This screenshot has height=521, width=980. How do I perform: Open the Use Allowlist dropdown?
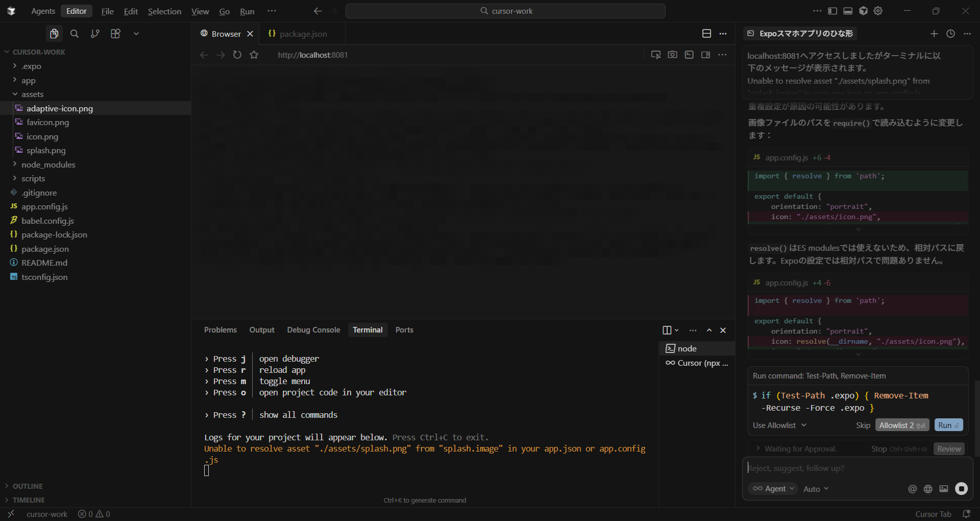click(779, 425)
